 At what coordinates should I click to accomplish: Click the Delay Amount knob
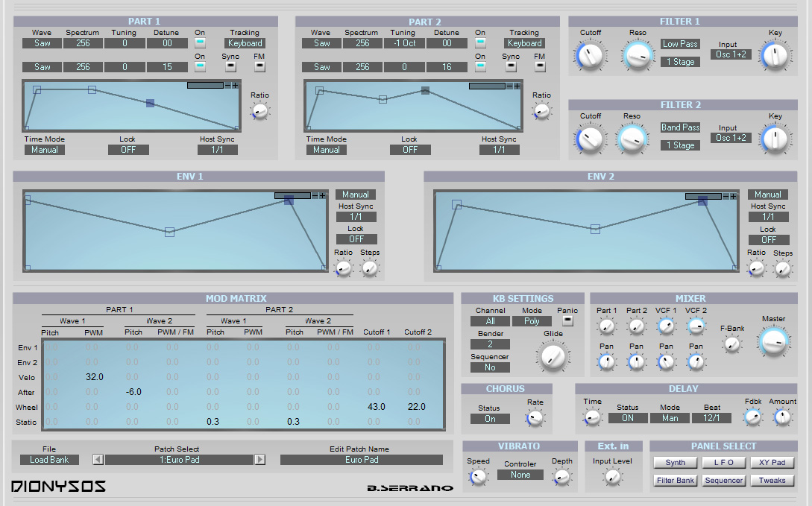pyautogui.click(x=782, y=417)
